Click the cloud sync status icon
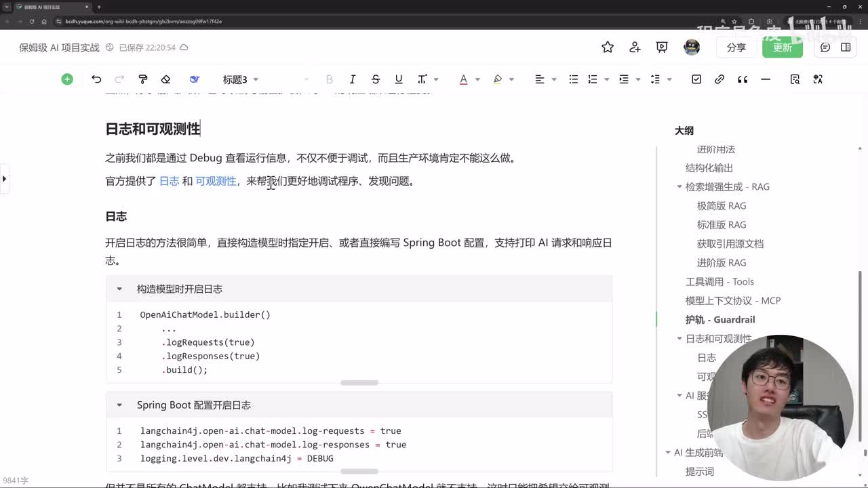 click(x=184, y=47)
